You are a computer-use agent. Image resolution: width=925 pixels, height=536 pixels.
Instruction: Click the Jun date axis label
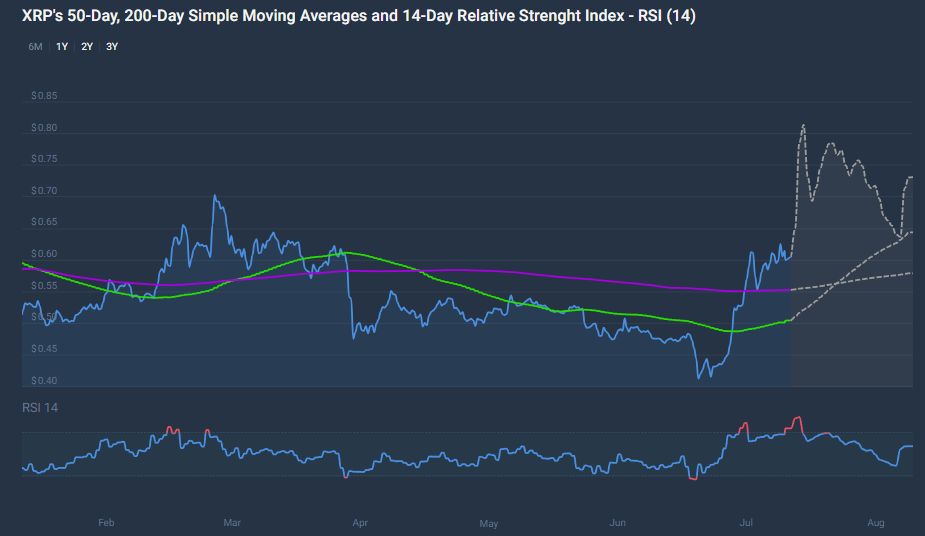[x=618, y=522]
